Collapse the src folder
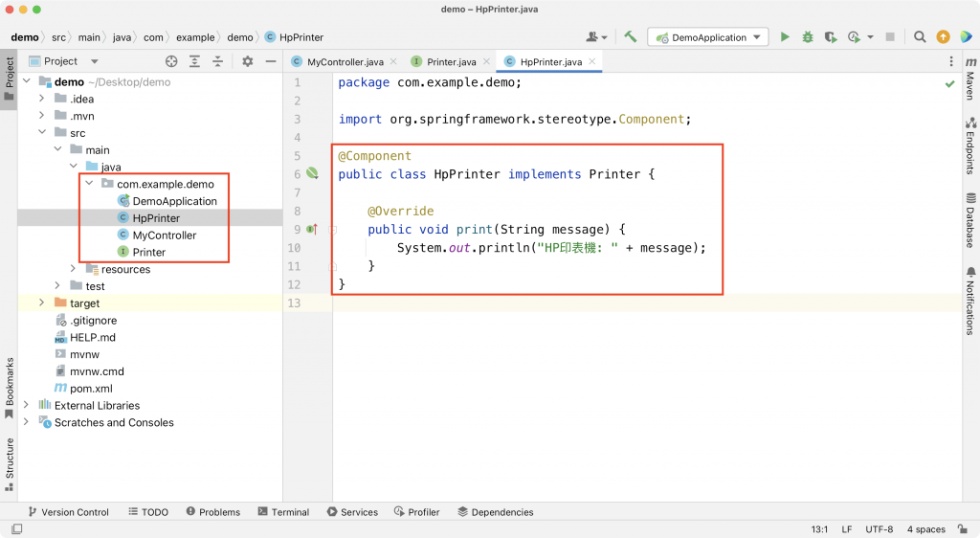 42,132
